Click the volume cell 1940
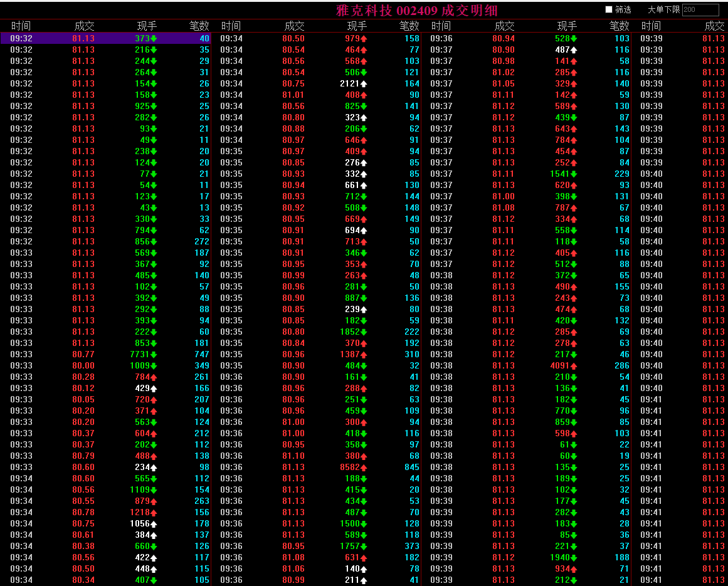728x586 pixels. click(564, 557)
